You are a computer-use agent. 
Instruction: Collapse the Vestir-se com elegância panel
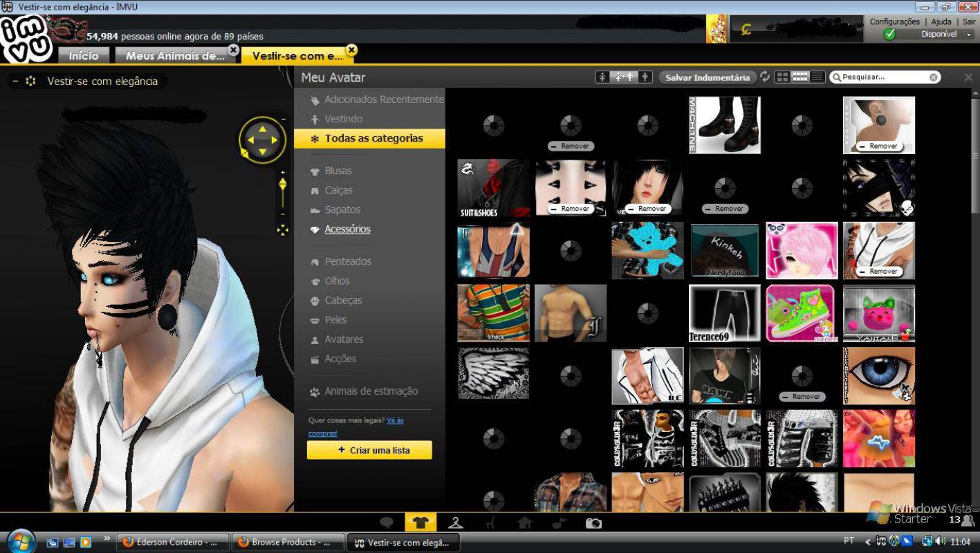[16, 82]
